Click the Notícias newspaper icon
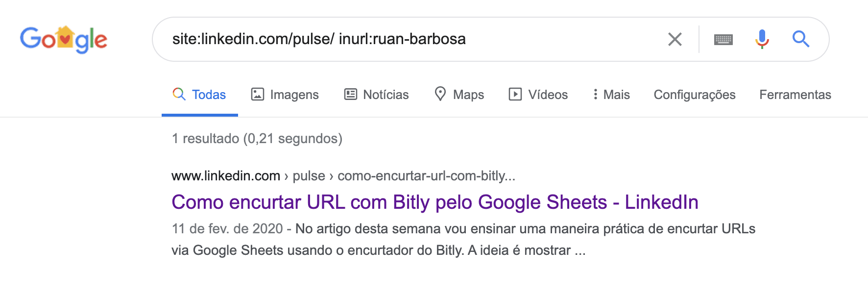This screenshot has width=868, height=297. 351,94
